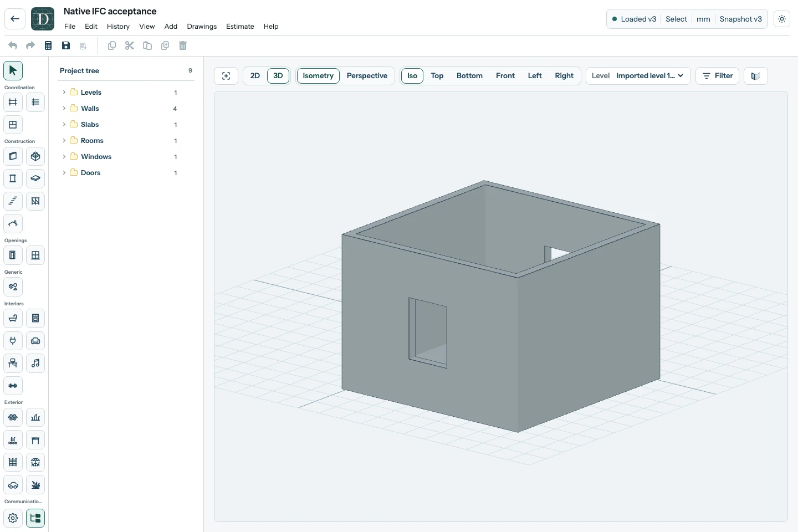Screen dimensions: 798x532
Task: Expand the Slabs tree folder
Action: [x=64, y=125]
